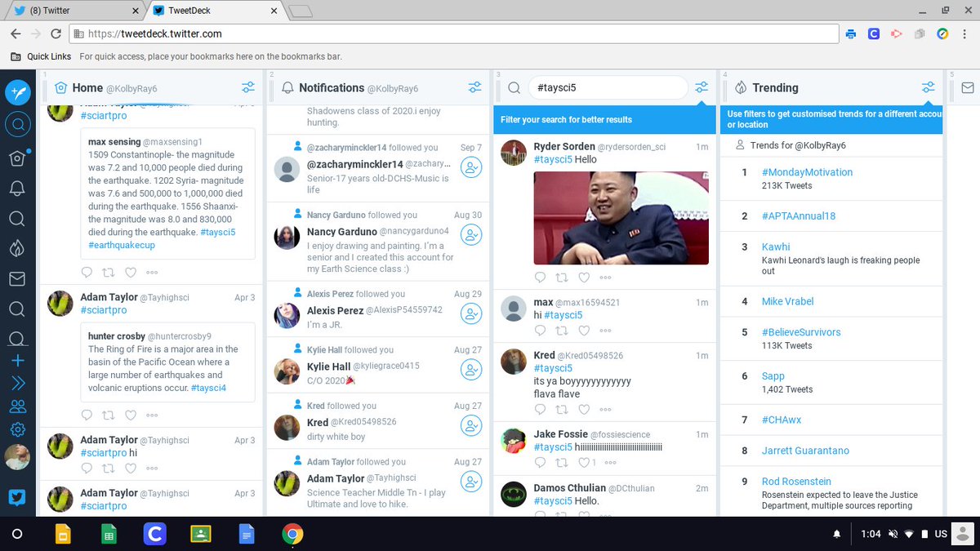This screenshot has height=551, width=980.
Task: Retweet Kred's "its ya boy" tweet
Action: click(x=562, y=410)
